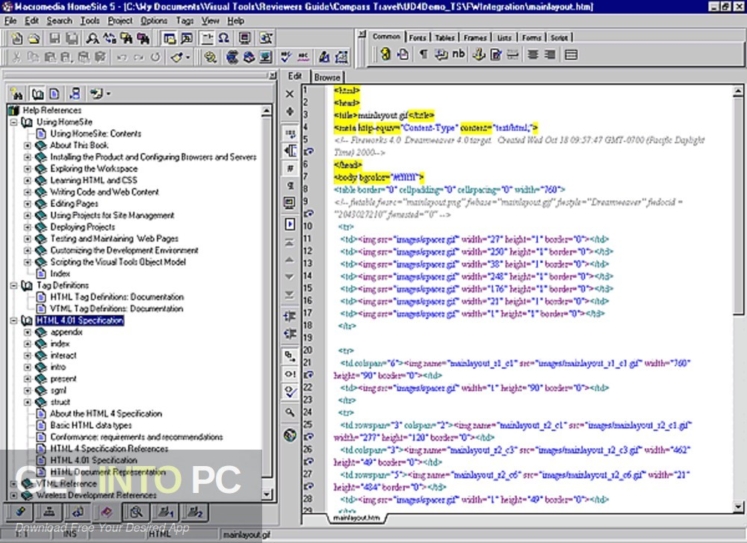The image size is (747, 543).
Task: Click the Help book tab icon at bottom
Action: pyautogui.click(x=106, y=513)
